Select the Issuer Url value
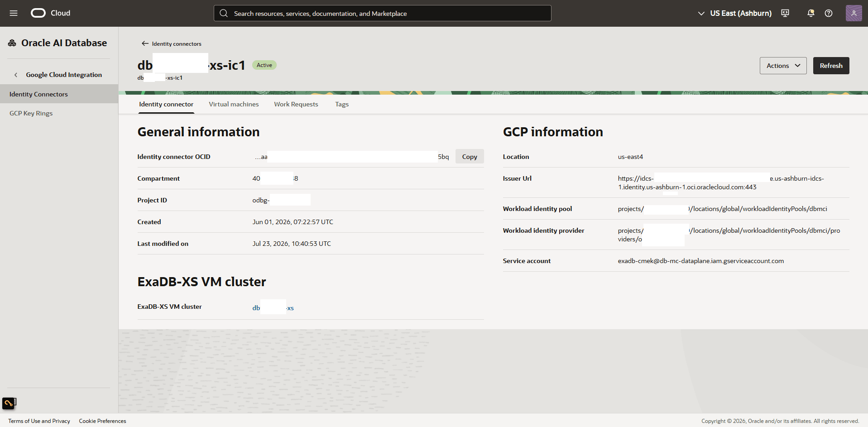 (x=721, y=182)
